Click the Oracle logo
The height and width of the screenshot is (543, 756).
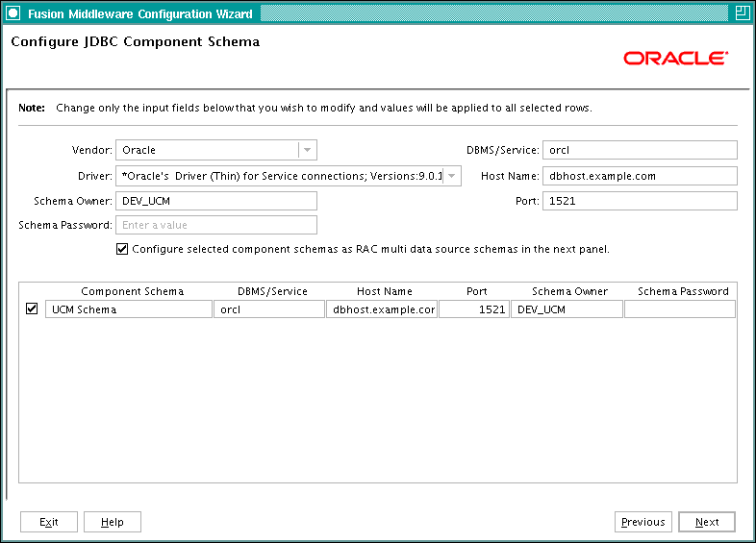tap(676, 59)
